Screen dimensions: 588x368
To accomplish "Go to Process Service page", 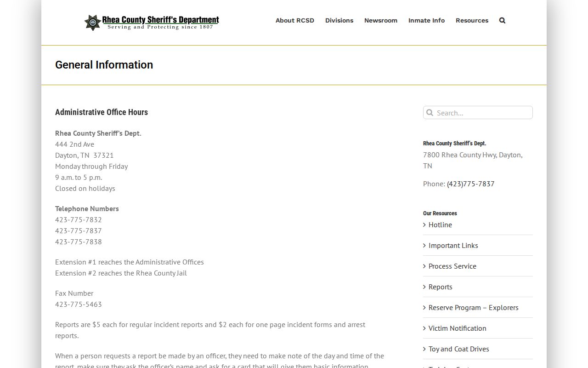I will pyautogui.click(x=452, y=266).
